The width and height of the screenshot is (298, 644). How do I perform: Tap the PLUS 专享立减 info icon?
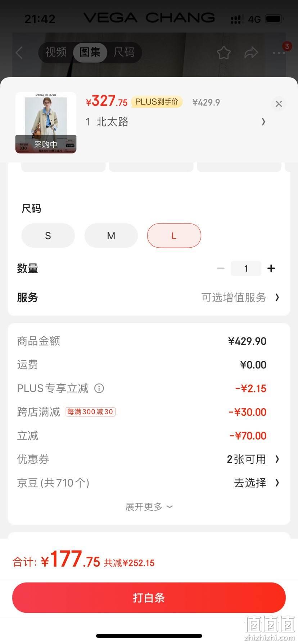click(x=99, y=388)
